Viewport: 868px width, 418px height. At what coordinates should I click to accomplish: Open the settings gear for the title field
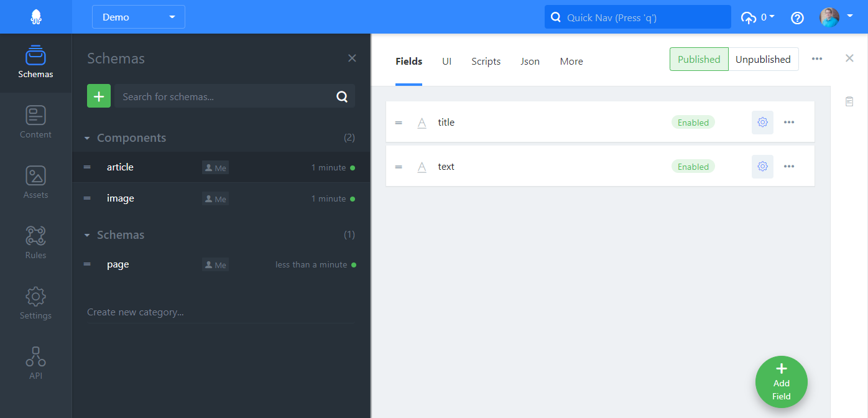tap(762, 122)
